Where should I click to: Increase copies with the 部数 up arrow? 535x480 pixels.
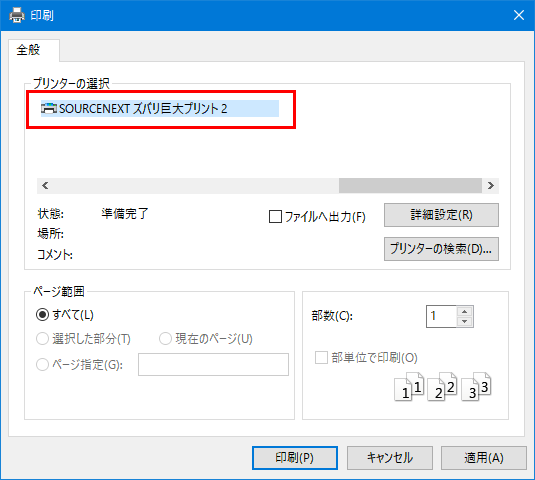pyautogui.click(x=464, y=311)
